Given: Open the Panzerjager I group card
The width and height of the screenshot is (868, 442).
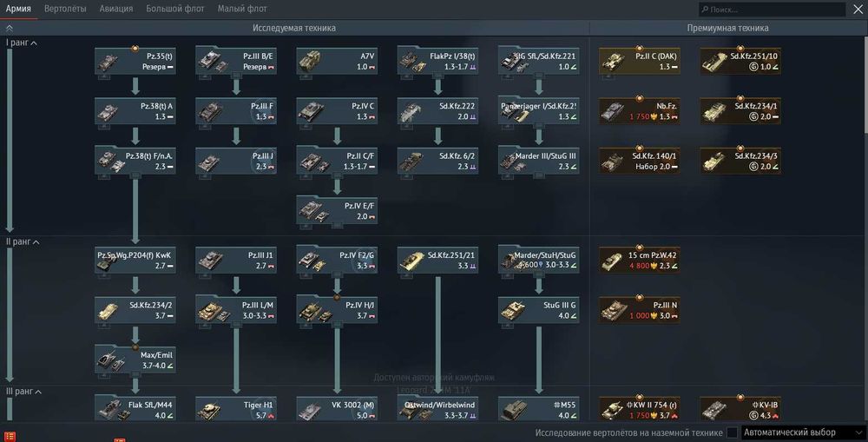Looking at the screenshot, I should 539,111.
